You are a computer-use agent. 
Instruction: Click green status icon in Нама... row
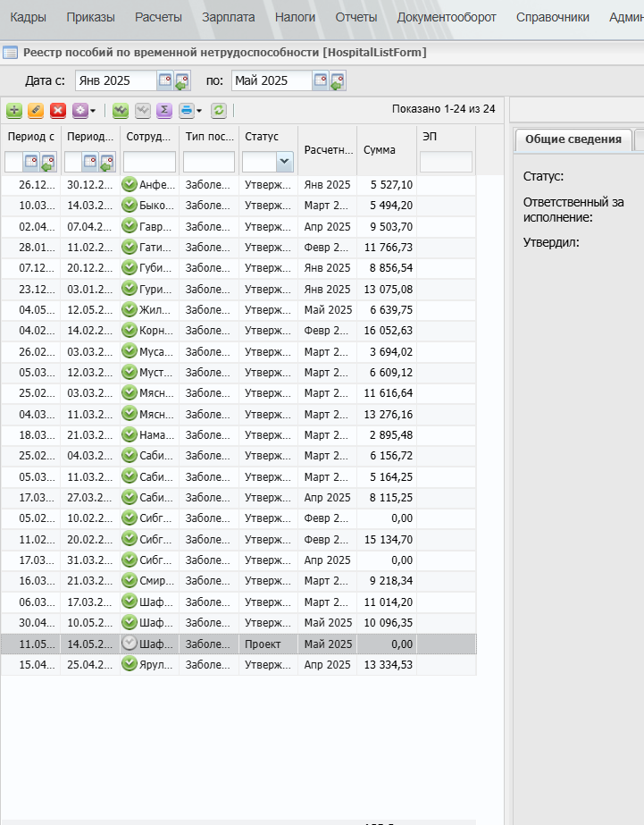[130, 434]
